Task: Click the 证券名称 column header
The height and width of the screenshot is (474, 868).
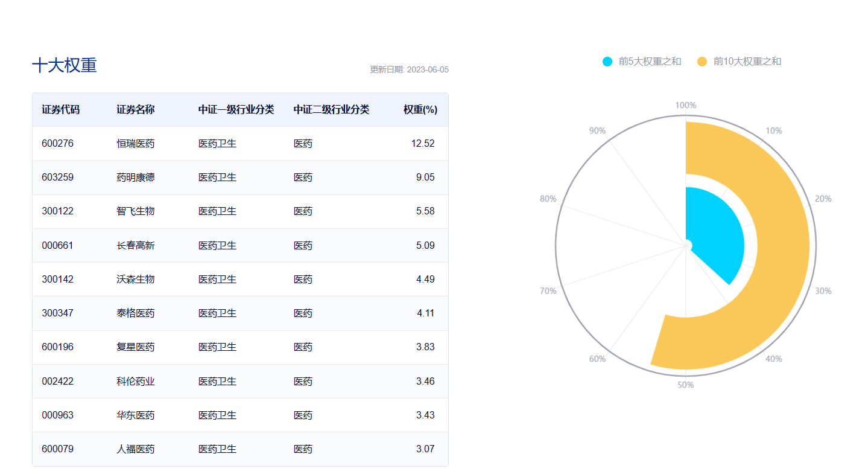Action: coord(136,110)
